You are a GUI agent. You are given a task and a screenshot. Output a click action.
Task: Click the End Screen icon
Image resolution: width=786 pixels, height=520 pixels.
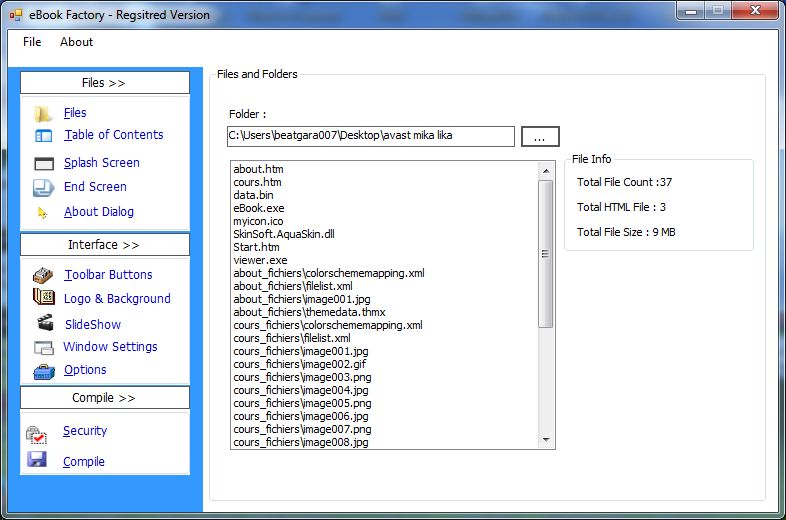[x=44, y=188]
